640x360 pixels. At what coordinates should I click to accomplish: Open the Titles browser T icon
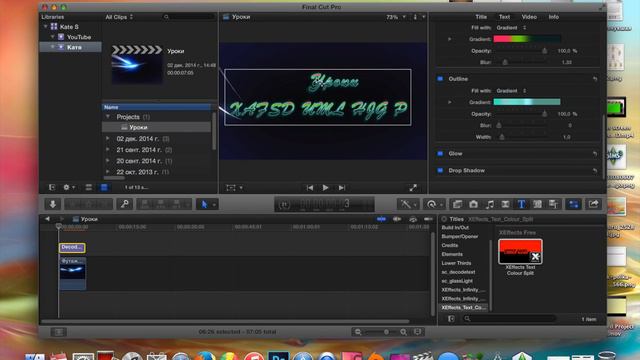click(521, 204)
